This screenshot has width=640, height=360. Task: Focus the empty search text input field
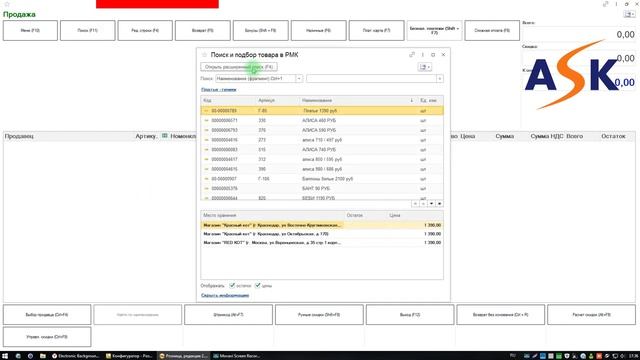tap(371, 78)
